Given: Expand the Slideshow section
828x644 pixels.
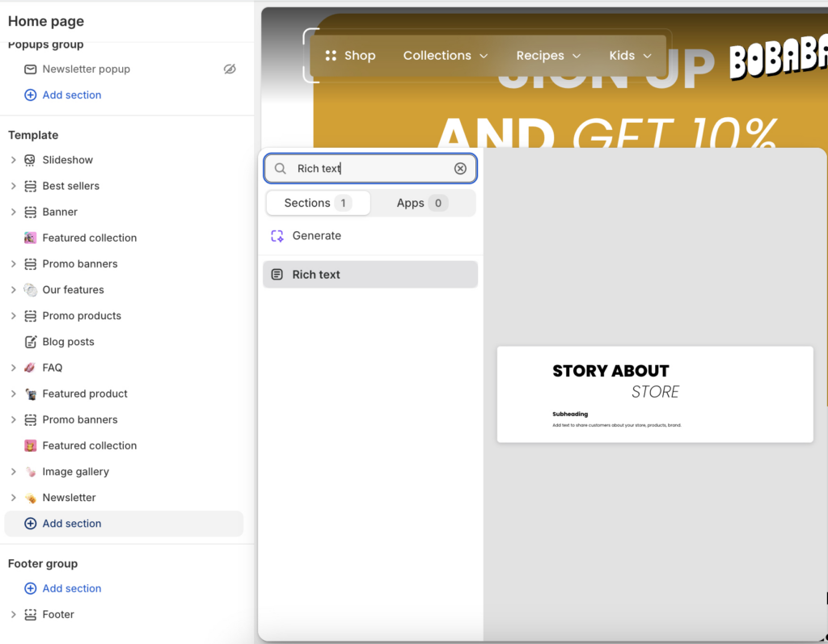Looking at the screenshot, I should pyautogui.click(x=14, y=160).
